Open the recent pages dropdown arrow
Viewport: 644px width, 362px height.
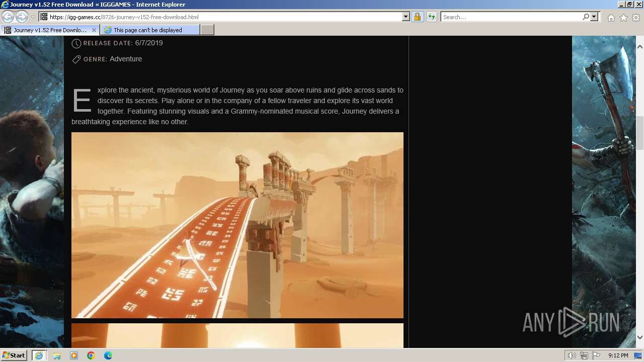(x=33, y=17)
